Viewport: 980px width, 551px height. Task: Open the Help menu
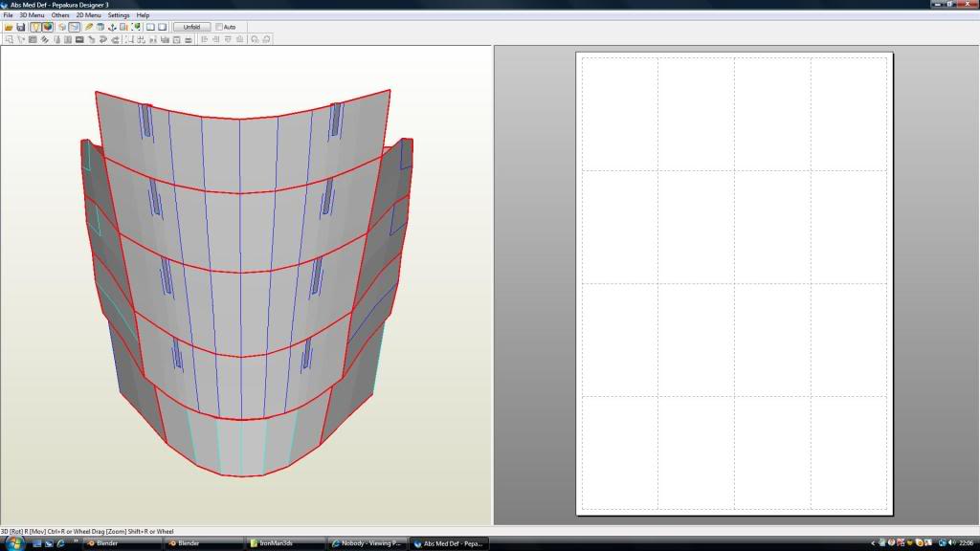(143, 15)
